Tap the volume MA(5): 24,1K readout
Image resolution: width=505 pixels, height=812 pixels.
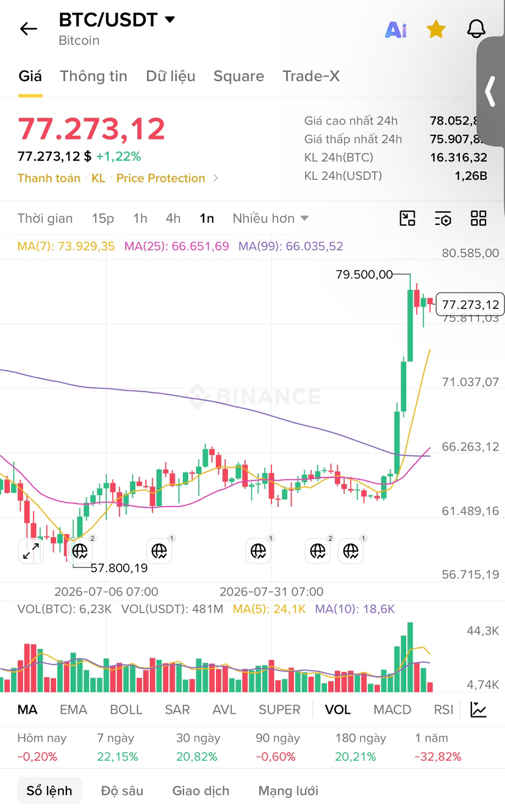tap(269, 608)
